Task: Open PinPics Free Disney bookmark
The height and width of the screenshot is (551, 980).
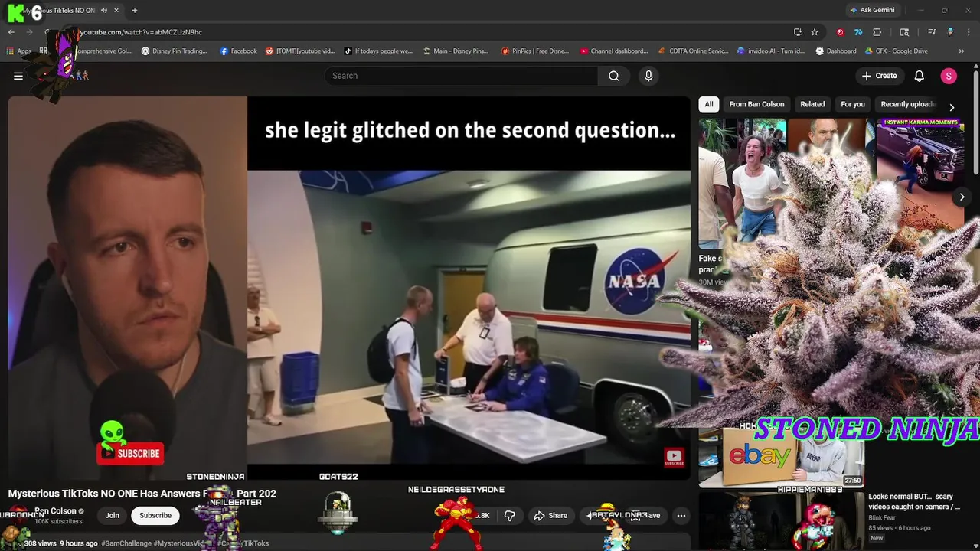Action: coord(535,51)
